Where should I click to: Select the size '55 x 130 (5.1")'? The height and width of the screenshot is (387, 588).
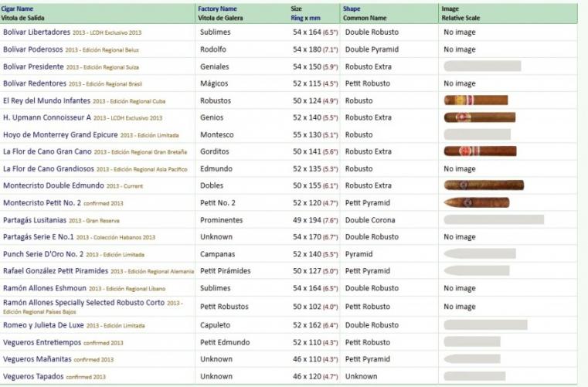coord(315,135)
